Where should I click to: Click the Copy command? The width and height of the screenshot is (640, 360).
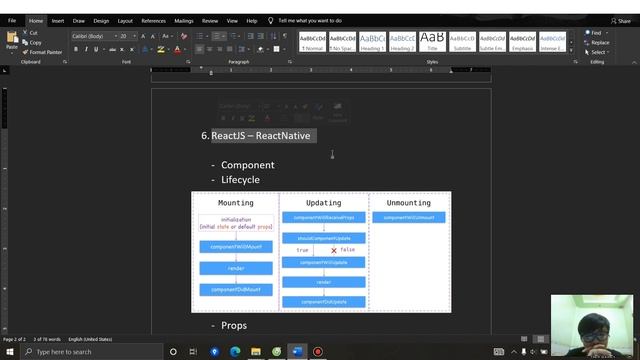point(32,42)
